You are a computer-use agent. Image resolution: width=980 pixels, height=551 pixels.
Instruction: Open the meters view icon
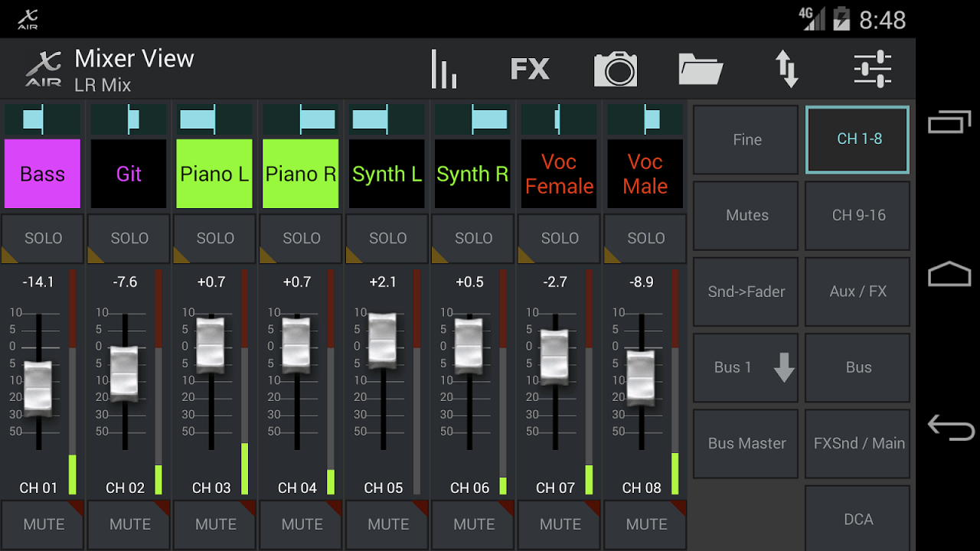coord(445,68)
